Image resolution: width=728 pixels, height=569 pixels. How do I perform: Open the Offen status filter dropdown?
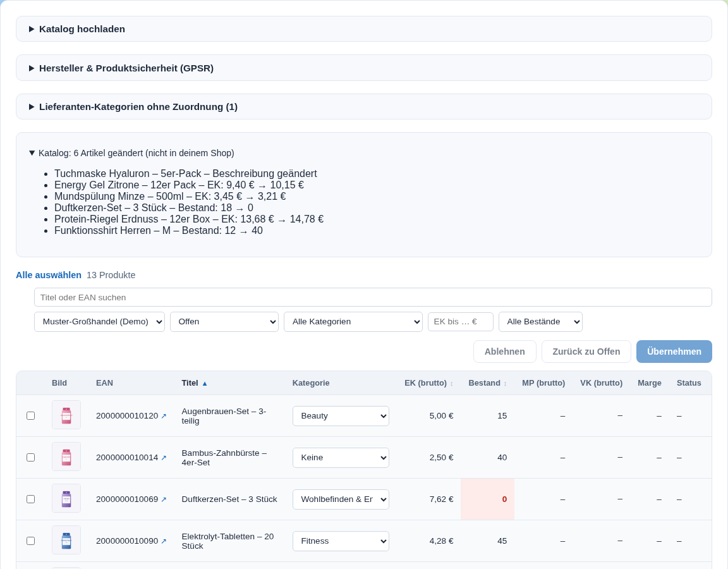224,322
